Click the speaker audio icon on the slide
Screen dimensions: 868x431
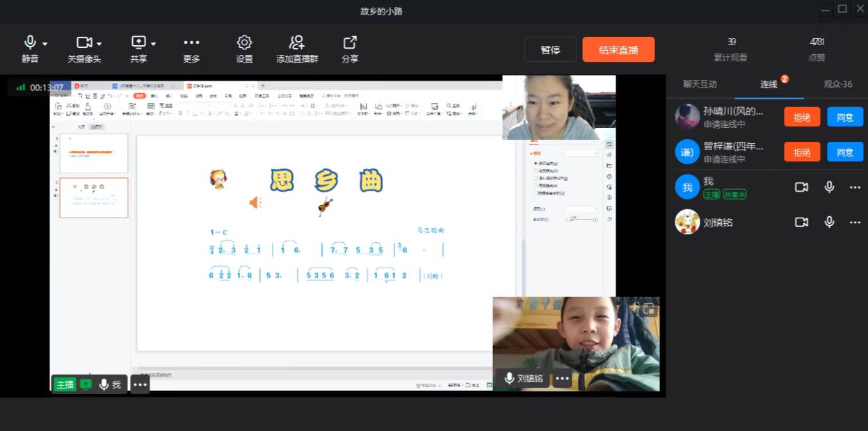click(255, 202)
